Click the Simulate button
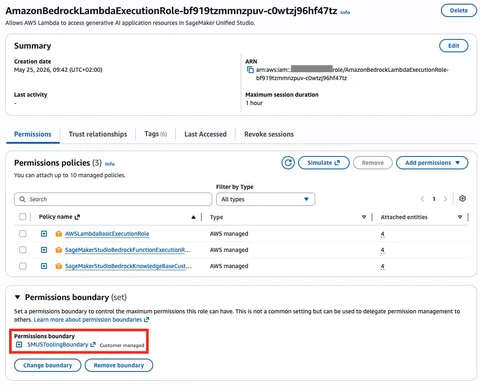This screenshot has height=386, width=480. pos(323,163)
